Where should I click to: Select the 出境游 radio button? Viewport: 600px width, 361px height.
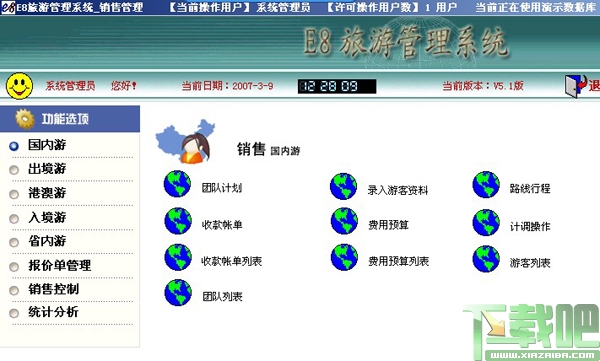point(14,170)
